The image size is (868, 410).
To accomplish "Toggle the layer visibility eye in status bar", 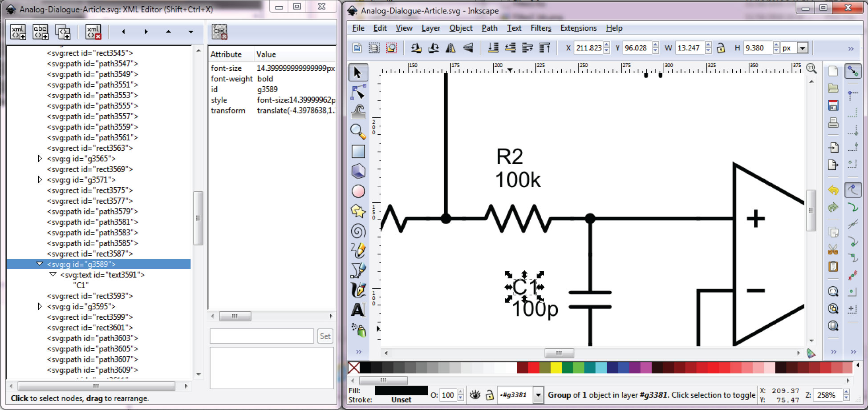I will point(474,395).
